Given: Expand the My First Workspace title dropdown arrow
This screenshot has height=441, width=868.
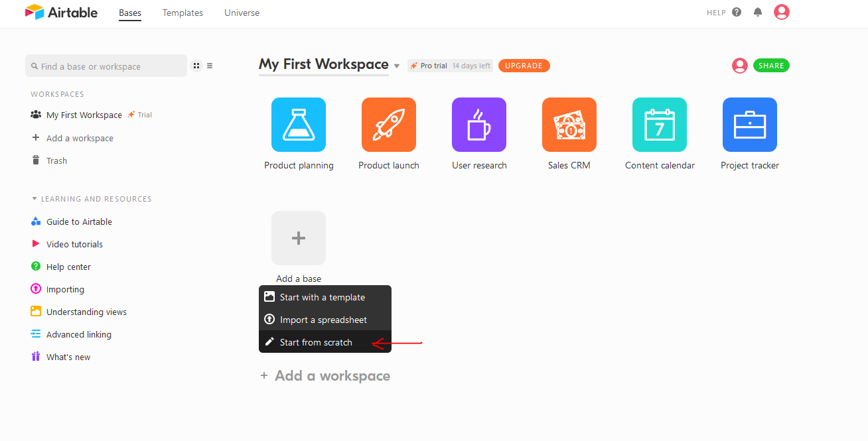Looking at the screenshot, I should tap(397, 66).
